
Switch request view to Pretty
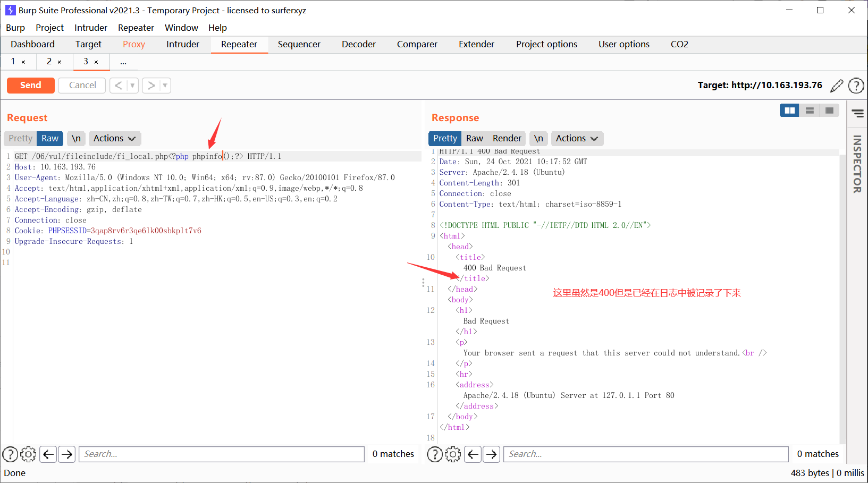(x=20, y=139)
